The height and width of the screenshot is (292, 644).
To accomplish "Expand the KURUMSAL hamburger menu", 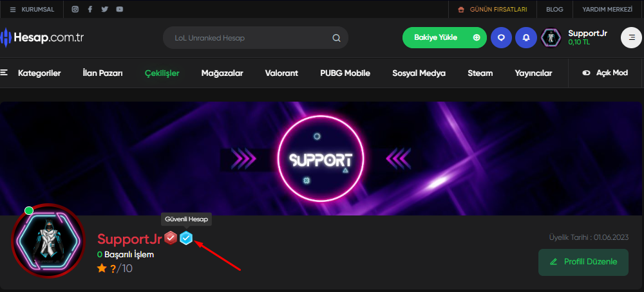I will [32, 9].
